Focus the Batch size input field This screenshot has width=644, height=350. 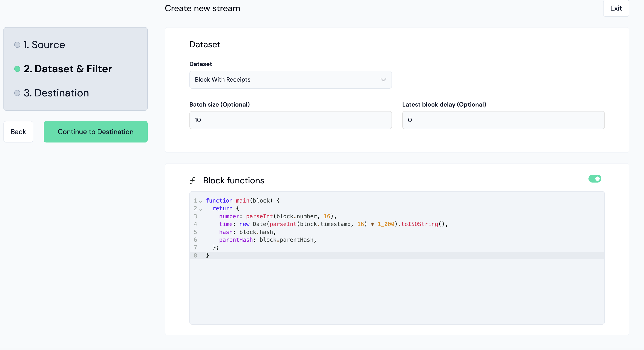(290, 120)
